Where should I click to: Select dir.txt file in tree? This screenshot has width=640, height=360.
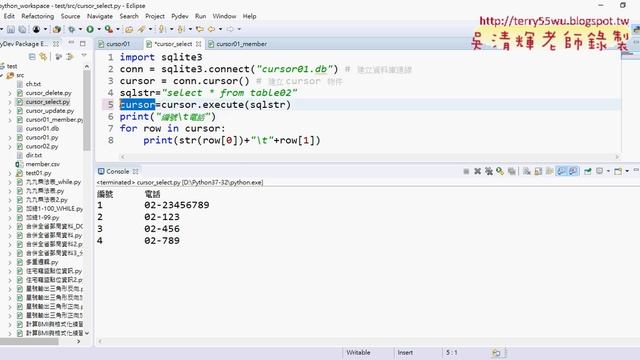pos(33,155)
